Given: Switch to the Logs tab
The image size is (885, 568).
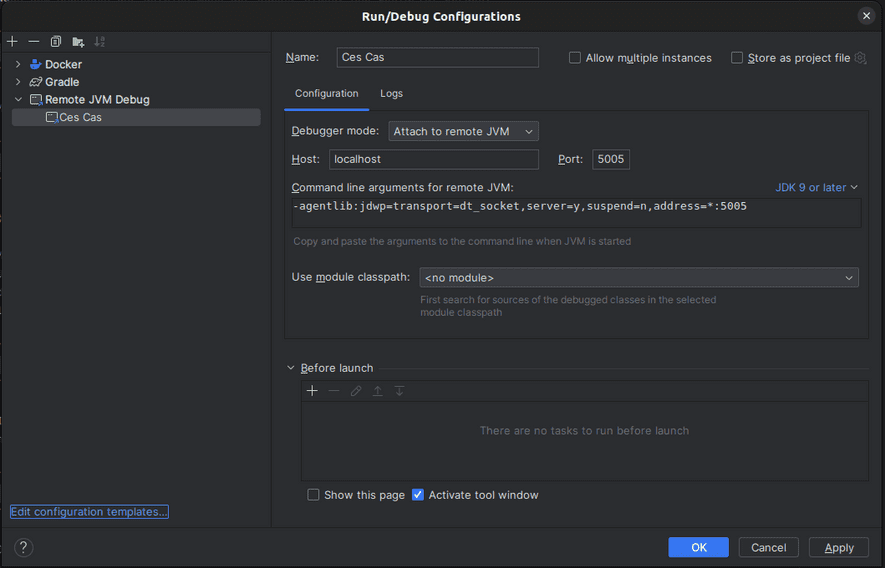Looking at the screenshot, I should coord(391,93).
